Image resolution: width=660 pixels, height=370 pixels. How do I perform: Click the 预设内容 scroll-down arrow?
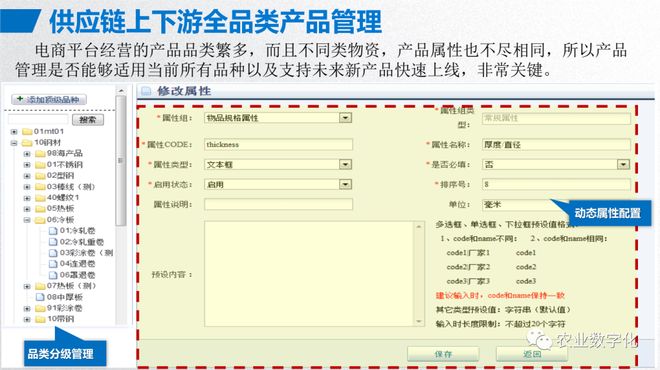click(418, 322)
